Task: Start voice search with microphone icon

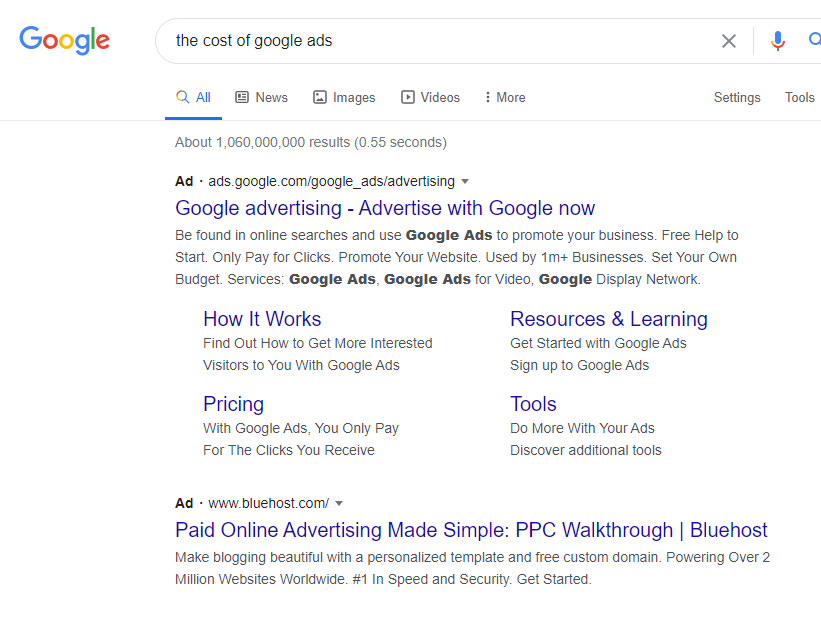Action: (778, 41)
